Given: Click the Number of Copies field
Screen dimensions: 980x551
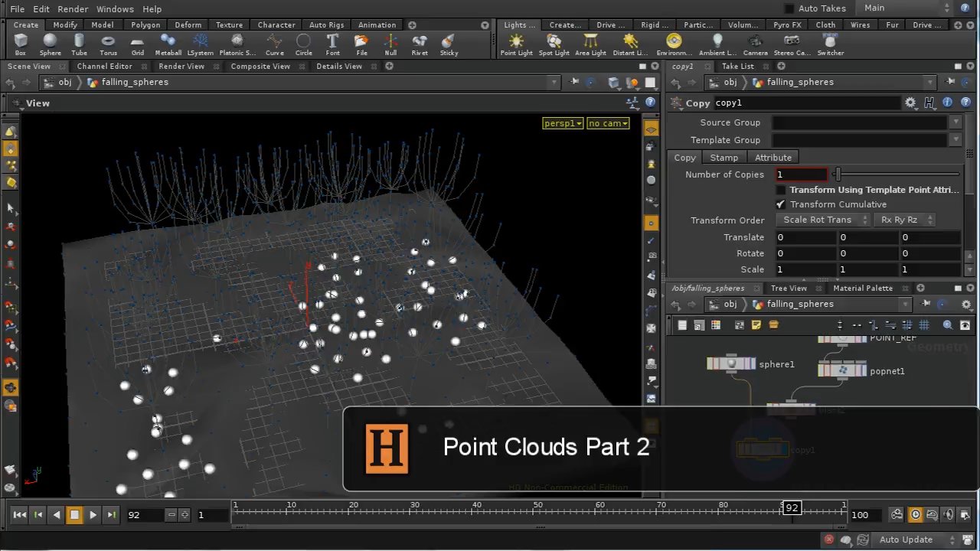Looking at the screenshot, I should coord(802,174).
